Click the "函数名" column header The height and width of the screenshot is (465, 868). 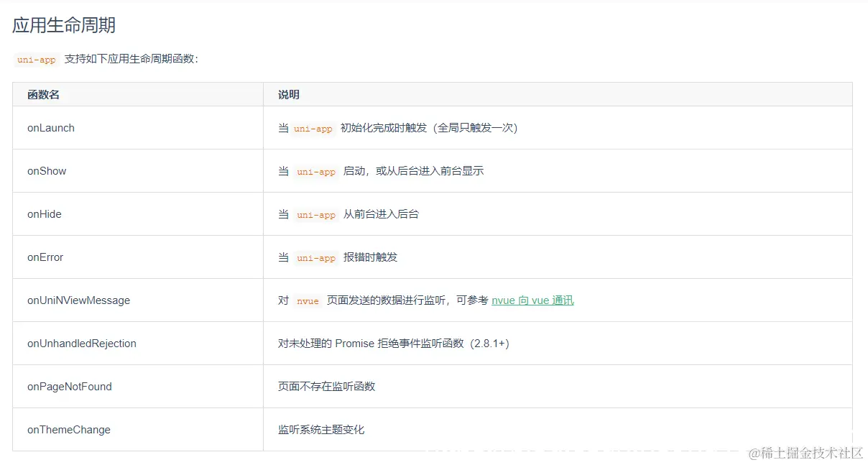point(42,94)
